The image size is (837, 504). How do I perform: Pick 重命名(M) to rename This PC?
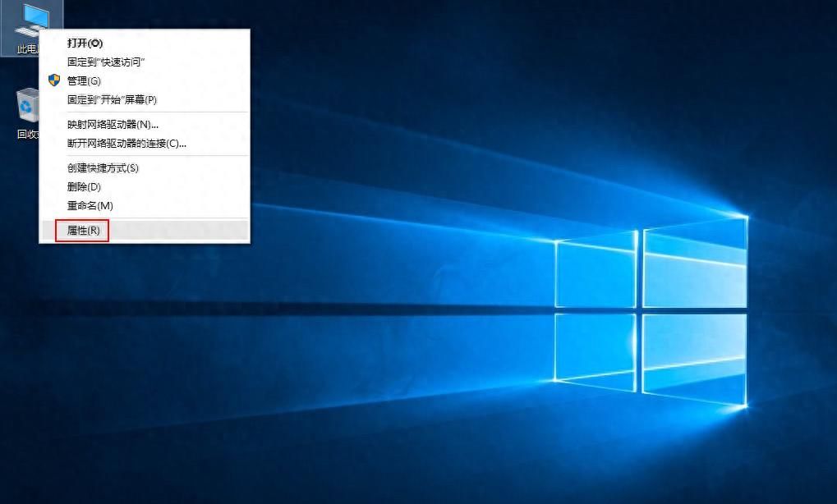click(x=90, y=205)
